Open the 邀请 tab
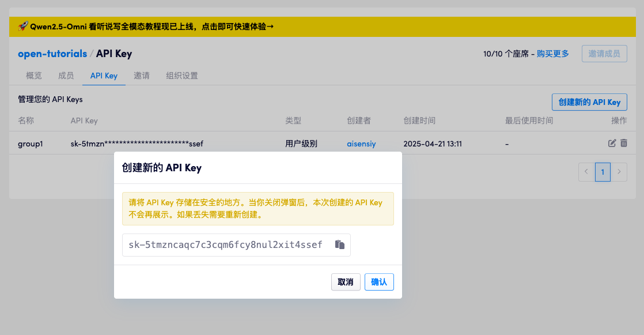 [x=142, y=75]
